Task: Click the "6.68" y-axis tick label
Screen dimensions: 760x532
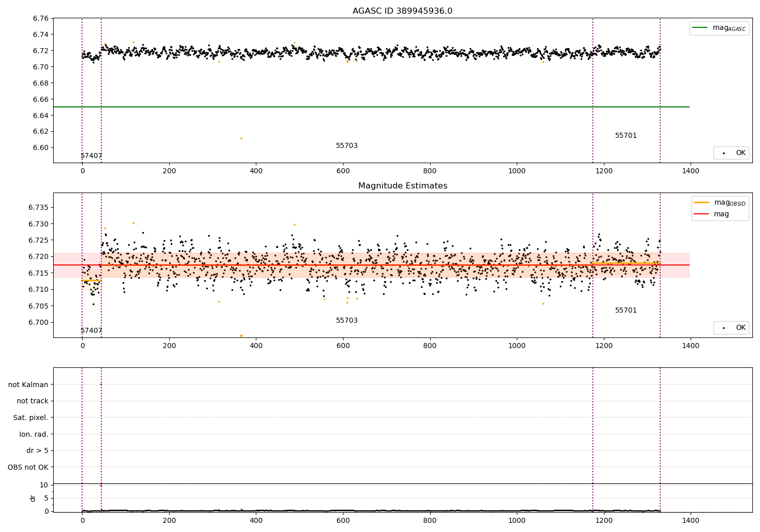Action: (x=41, y=84)
